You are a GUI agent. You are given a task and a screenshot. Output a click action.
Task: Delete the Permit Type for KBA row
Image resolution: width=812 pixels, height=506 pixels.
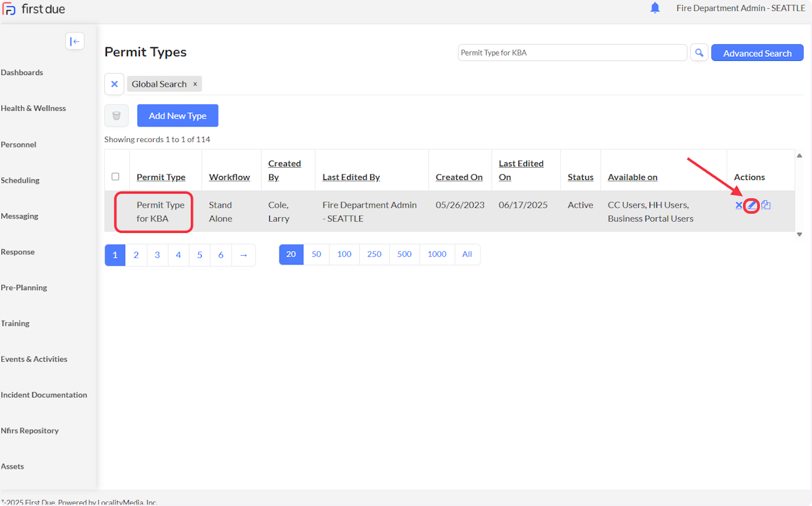[739, 205]
